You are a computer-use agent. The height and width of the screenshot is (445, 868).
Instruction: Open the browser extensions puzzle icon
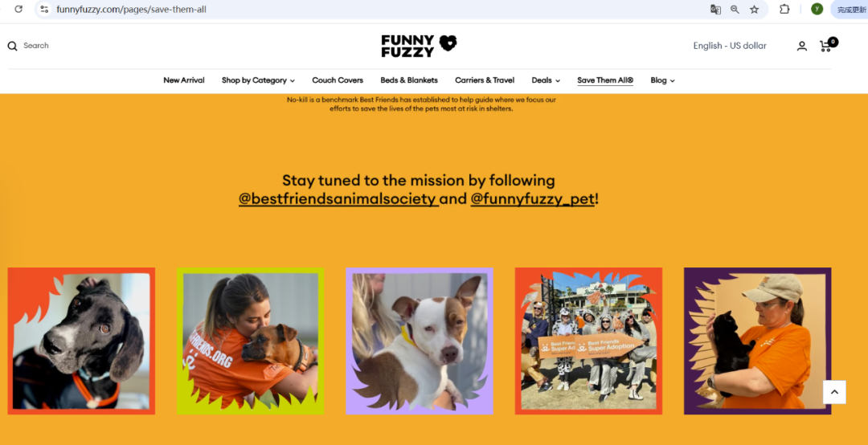coord(784,9)
